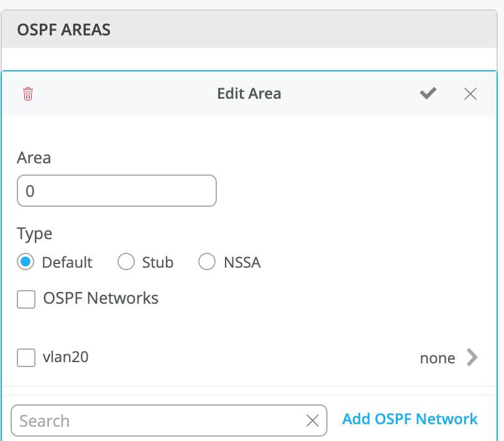This screenshot has height=441, width=504.
Task: Click the Type field label
Action: point(35,234)
